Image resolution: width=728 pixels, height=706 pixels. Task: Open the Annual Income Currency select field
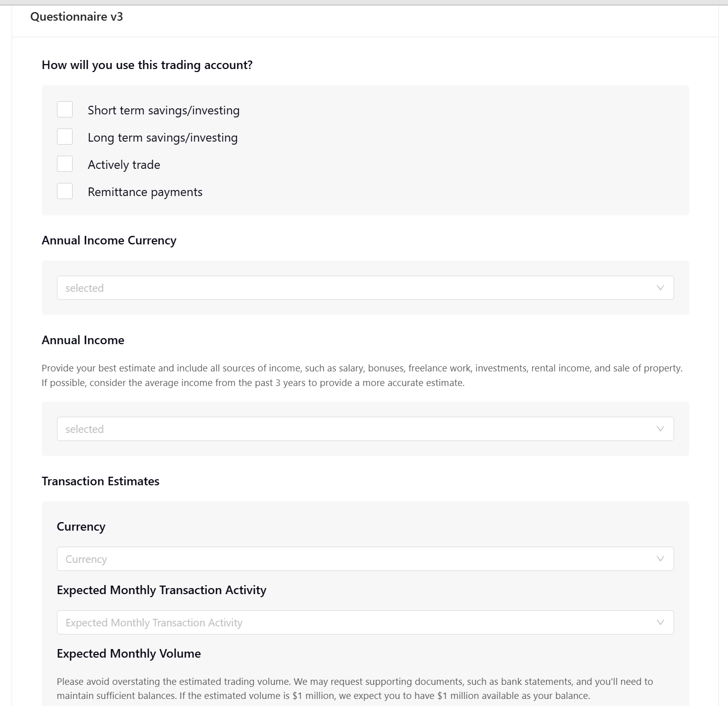[x=365, y=288]
